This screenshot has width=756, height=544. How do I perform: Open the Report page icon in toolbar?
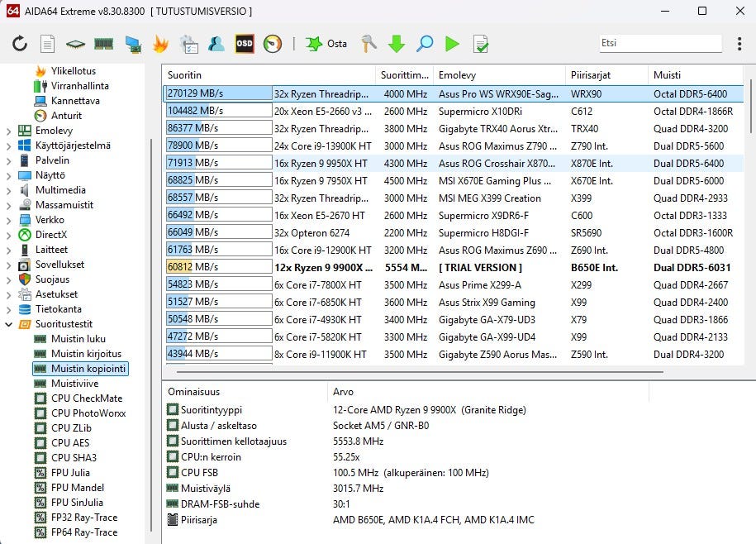(47, 44)
